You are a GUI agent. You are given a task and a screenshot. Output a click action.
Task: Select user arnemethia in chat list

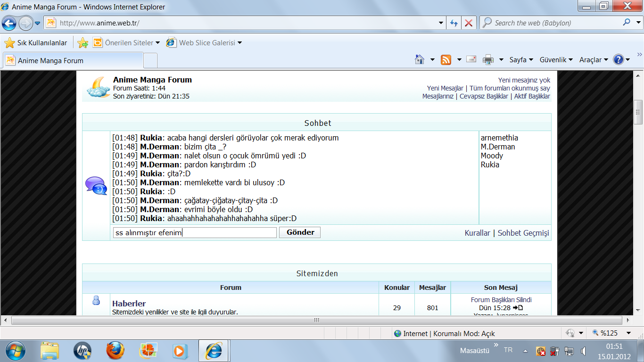tap(499, 138)
